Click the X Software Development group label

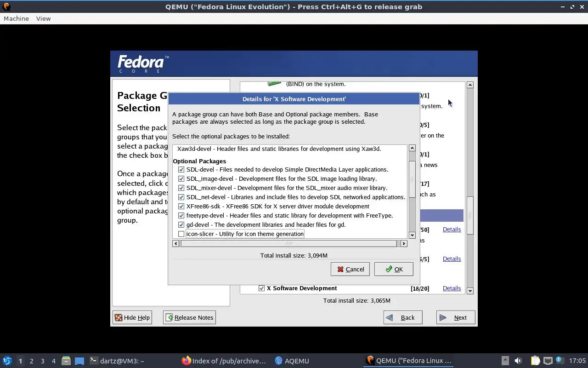click(302, 288)
